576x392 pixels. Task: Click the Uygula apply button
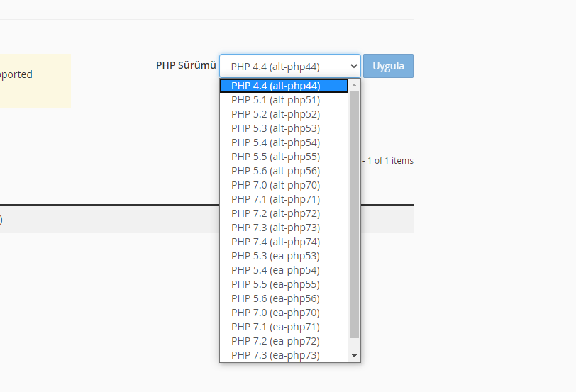pyautogui.click(x=388, y=66)
